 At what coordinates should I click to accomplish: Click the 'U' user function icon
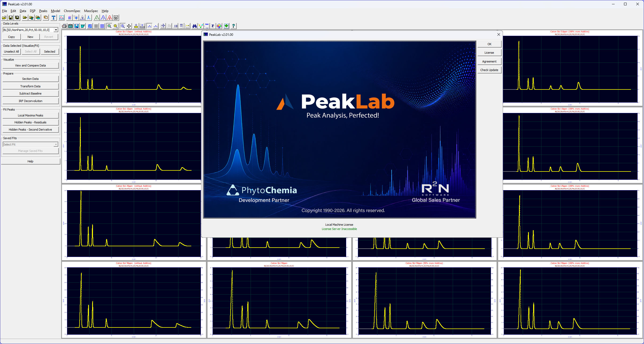(116, 18)
